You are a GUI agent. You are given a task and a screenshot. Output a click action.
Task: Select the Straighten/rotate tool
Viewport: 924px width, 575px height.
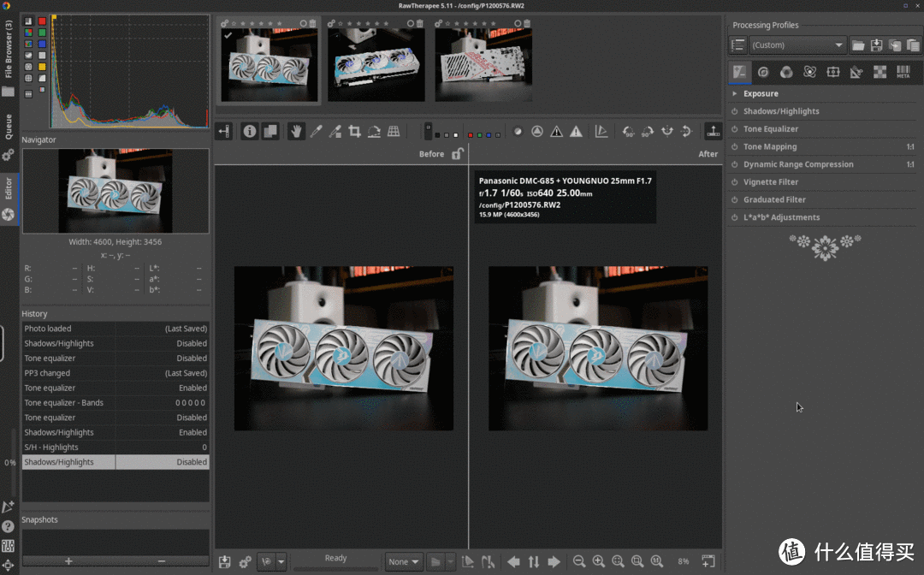[x=374, y=131]
